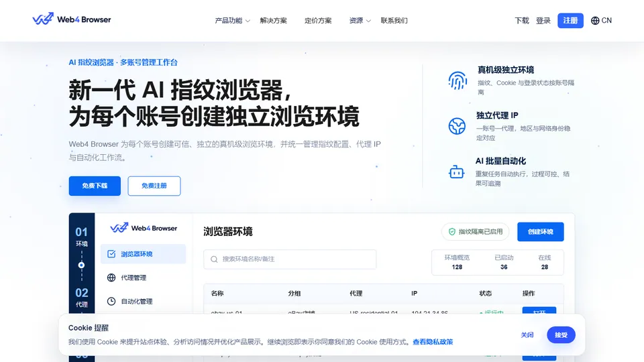
Task: Click the blue 注册 button in header
Action: pos(570,21)
